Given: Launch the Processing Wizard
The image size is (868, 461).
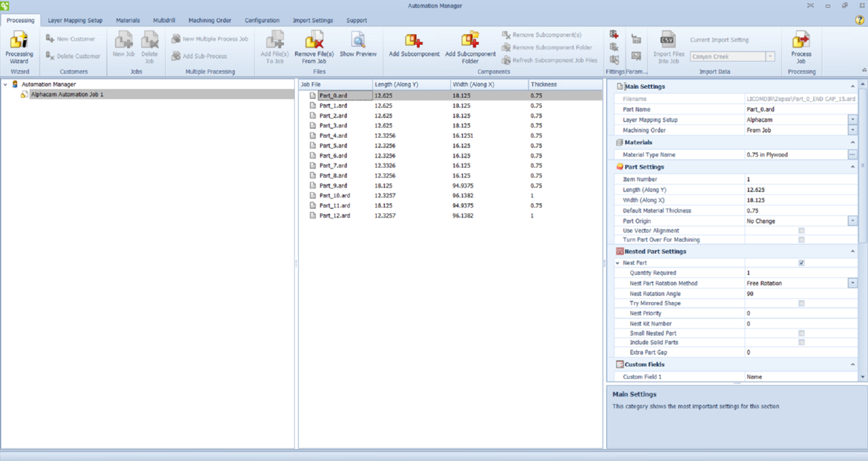Looking at the screenshot, I should point(19,47).
